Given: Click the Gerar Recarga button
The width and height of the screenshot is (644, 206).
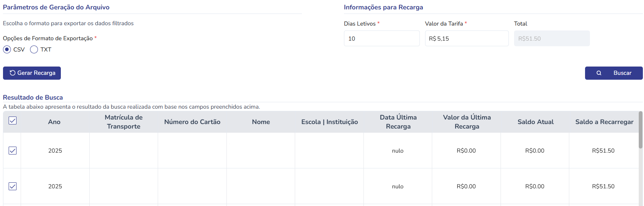Looking at the screenshot, I should pyautogui.click(x=32, y=73).
